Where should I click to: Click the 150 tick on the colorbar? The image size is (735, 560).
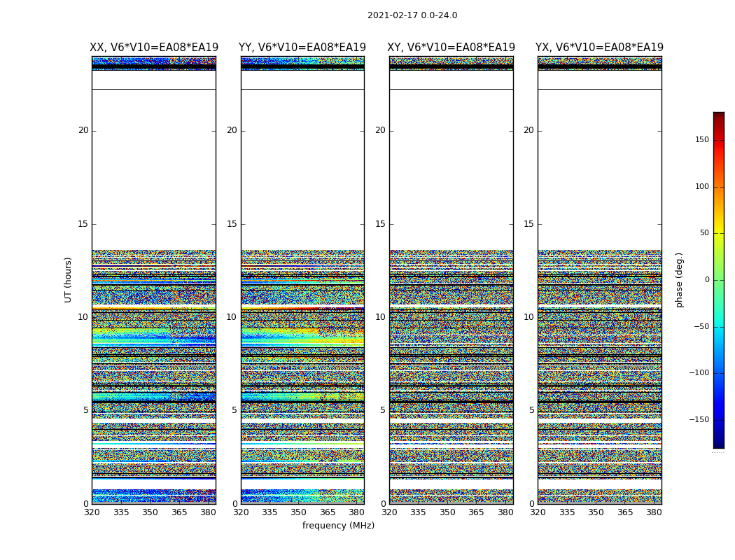[702, 139]
